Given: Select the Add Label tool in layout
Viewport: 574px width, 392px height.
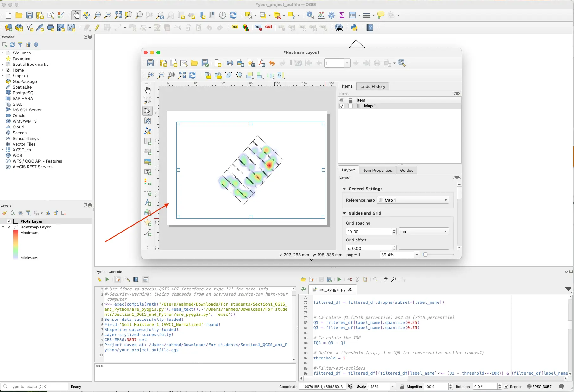Looking at the screenshot, I should (148, 172).
